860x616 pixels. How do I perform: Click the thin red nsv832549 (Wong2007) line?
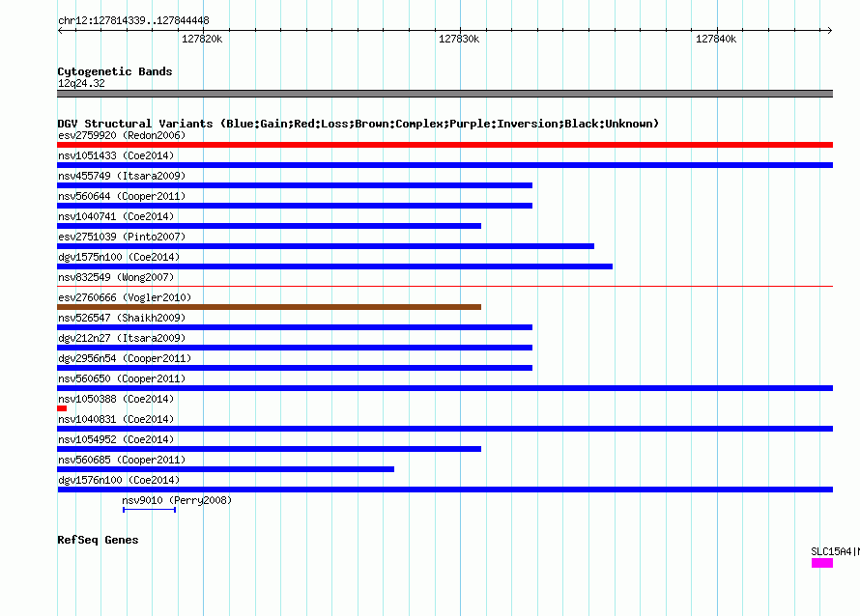pyautogui.click(x=444, y=286)
